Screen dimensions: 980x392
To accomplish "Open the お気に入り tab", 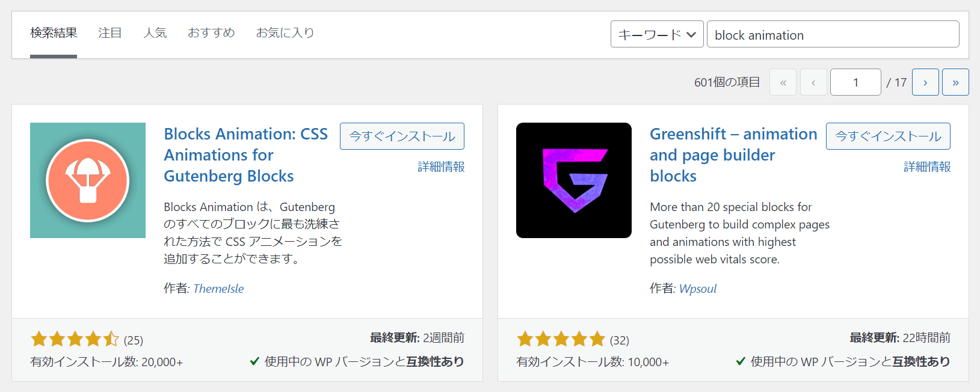I will click(285, 33).
